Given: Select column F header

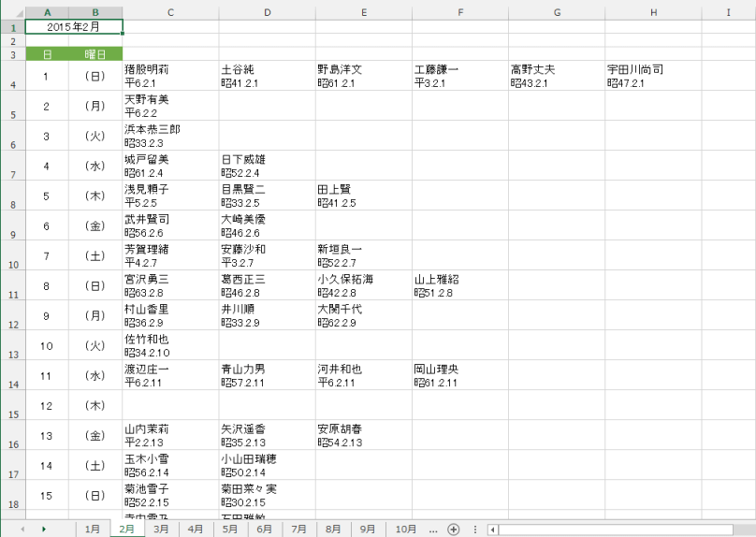Looking at the screenshot, I should tap(460, 12).
